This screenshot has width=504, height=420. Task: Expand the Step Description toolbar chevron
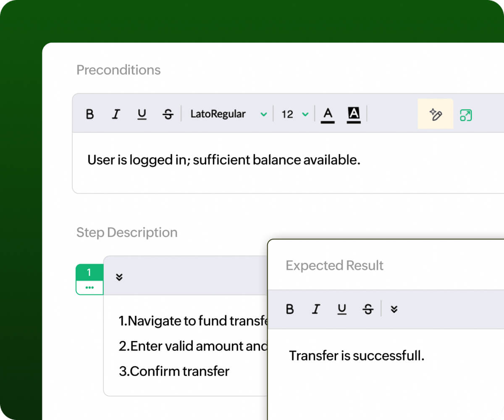point(119,277)
